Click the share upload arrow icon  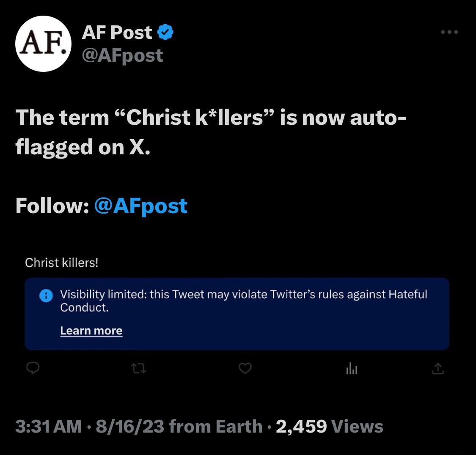tap(438, 369)
